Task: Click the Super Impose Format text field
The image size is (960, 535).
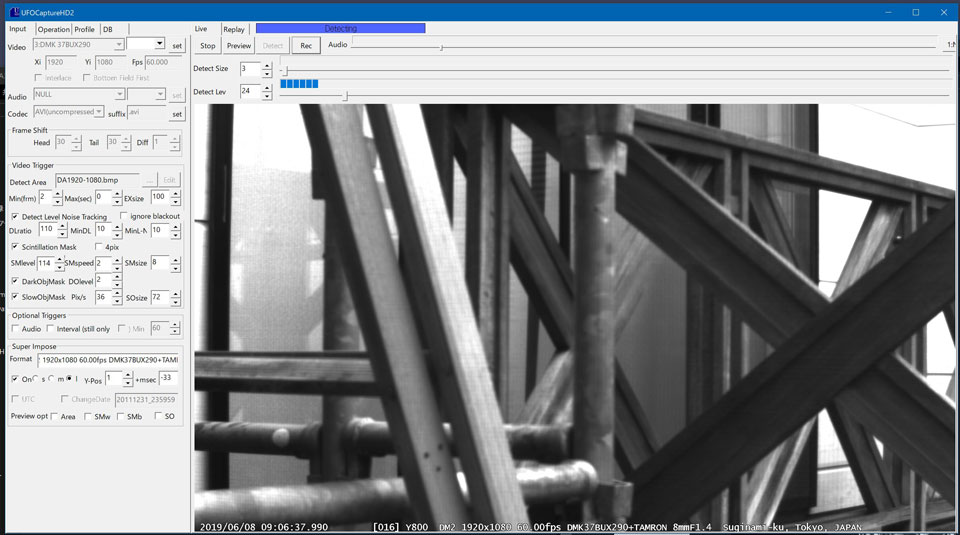Action: click(110, 358)
